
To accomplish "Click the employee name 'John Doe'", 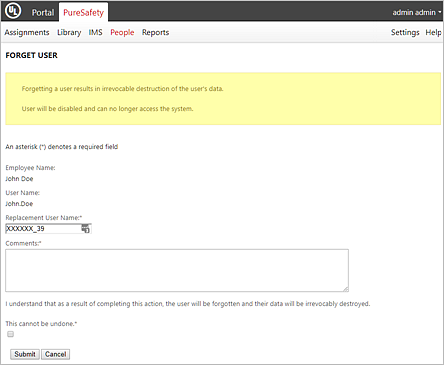I will pos(19,179).
